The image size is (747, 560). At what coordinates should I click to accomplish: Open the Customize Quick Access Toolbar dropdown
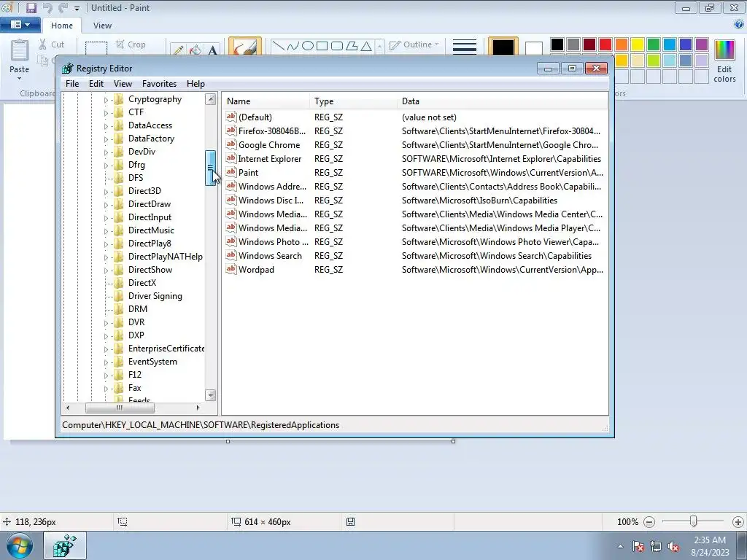click(77, 8)
